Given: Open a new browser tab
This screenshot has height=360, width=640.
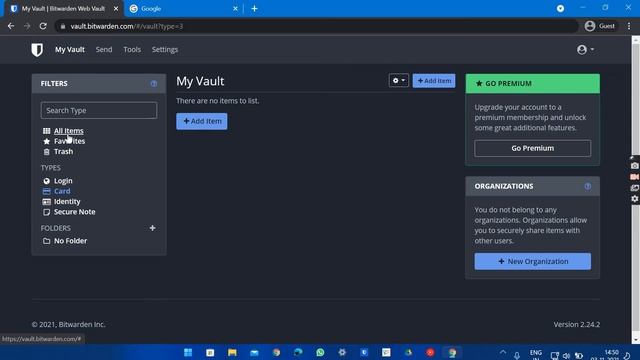Looking at the screenshot, I should click(x=254, y=9).
